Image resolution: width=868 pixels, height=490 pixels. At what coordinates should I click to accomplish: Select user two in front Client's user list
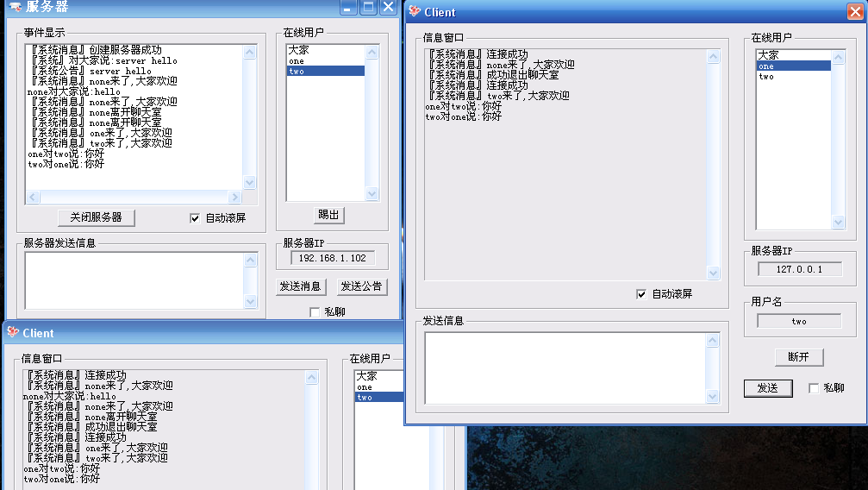point(766,77)
